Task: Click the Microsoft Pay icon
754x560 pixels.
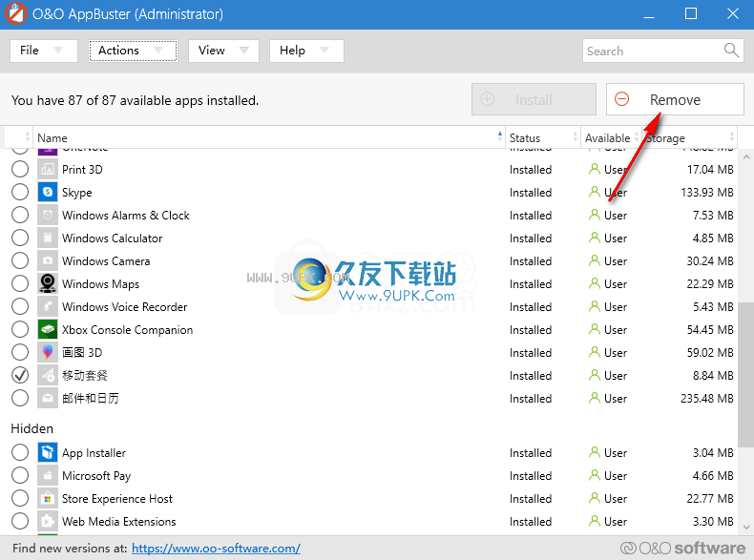Action: click(x=48, y=475)
